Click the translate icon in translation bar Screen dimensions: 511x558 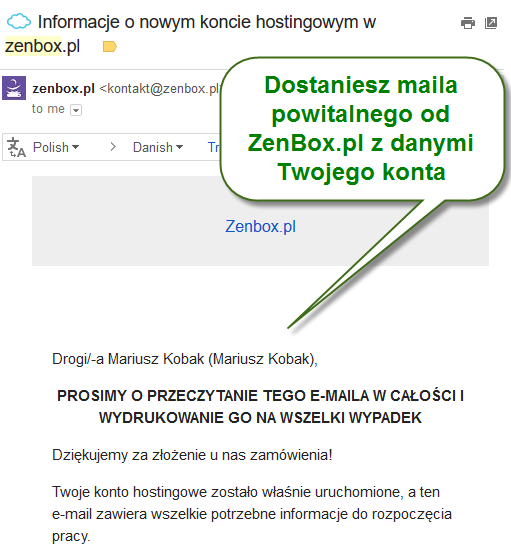point(16,147)
